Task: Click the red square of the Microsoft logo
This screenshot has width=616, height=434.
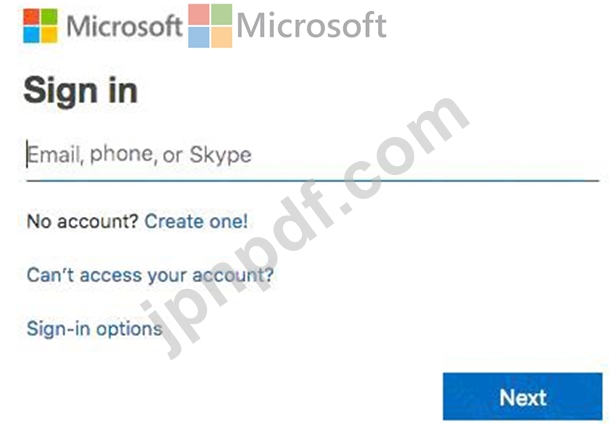Action: [x=31, y=17]
